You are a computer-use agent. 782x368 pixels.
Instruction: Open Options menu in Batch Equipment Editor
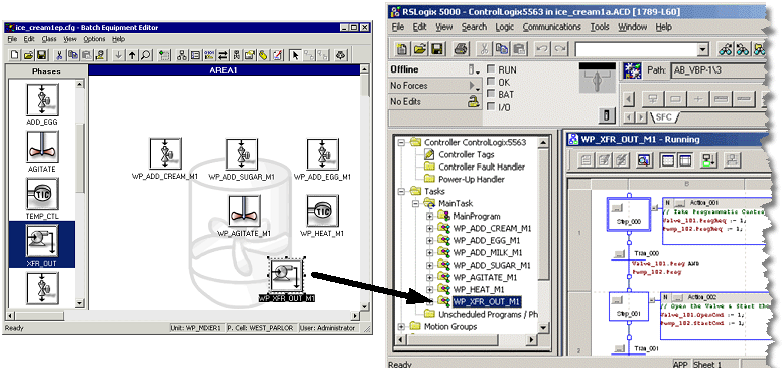(94, 39)
